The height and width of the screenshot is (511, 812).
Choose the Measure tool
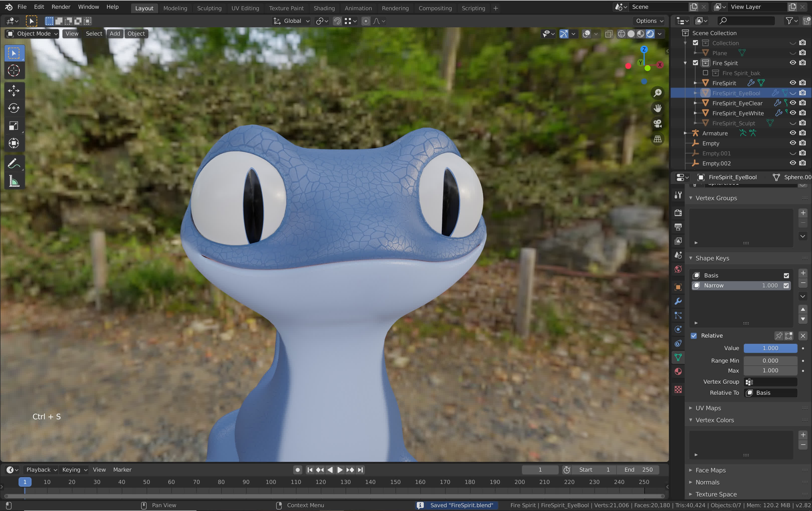point(14,181)
